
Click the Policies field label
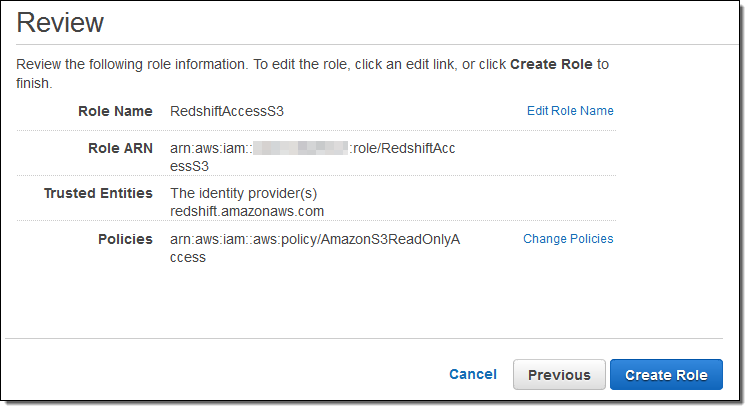click(x=126, y=239)
